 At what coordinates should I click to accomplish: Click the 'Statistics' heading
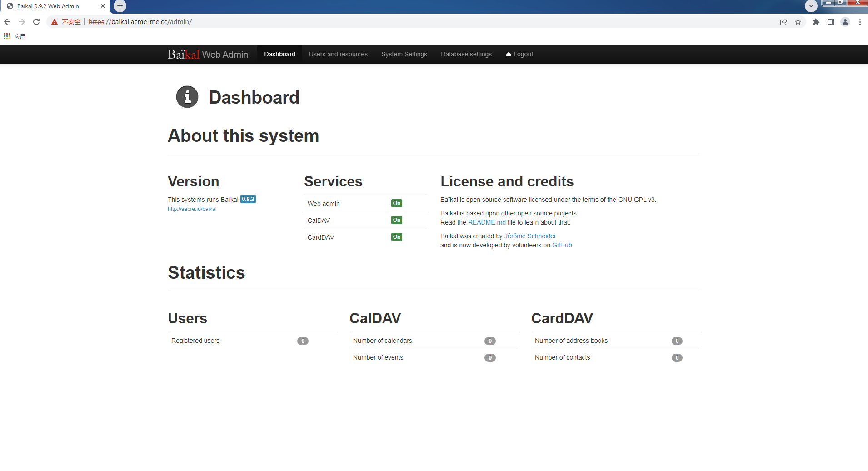(207, 273)
